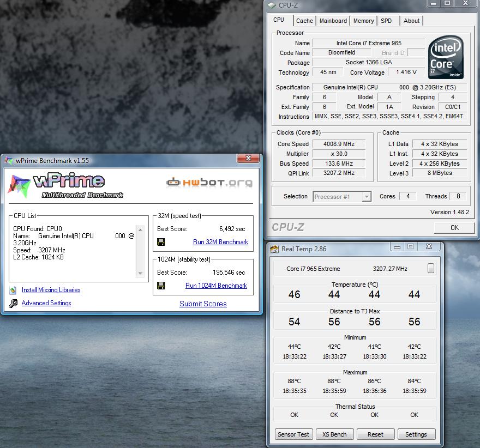Select the CPU tab in CPU-Z
Image resolution: width=480 pixels, height=448 pixels.
(279, 20)
